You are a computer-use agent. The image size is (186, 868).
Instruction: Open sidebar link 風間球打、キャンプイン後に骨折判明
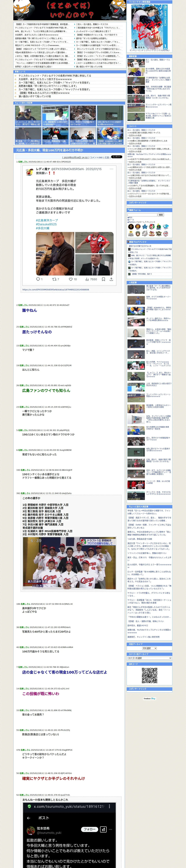(143, 637)
